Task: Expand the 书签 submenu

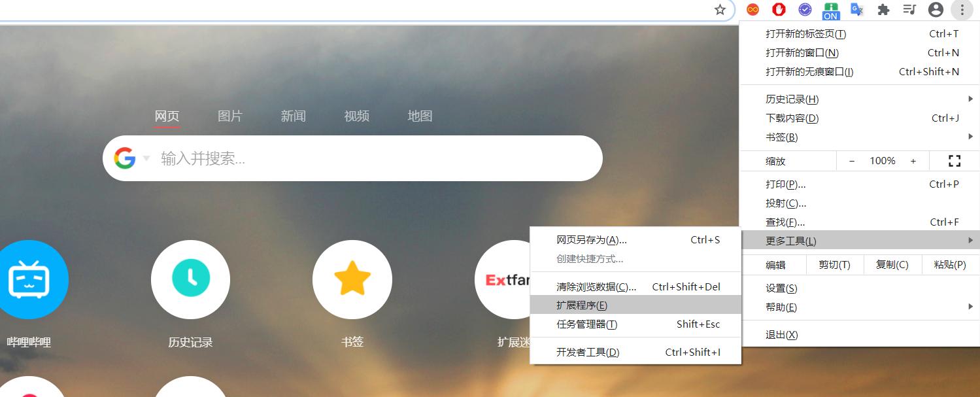Action: tap(860, 137)
